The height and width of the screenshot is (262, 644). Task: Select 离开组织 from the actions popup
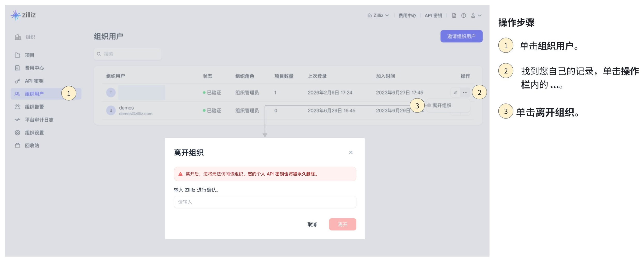coord(442,106)
